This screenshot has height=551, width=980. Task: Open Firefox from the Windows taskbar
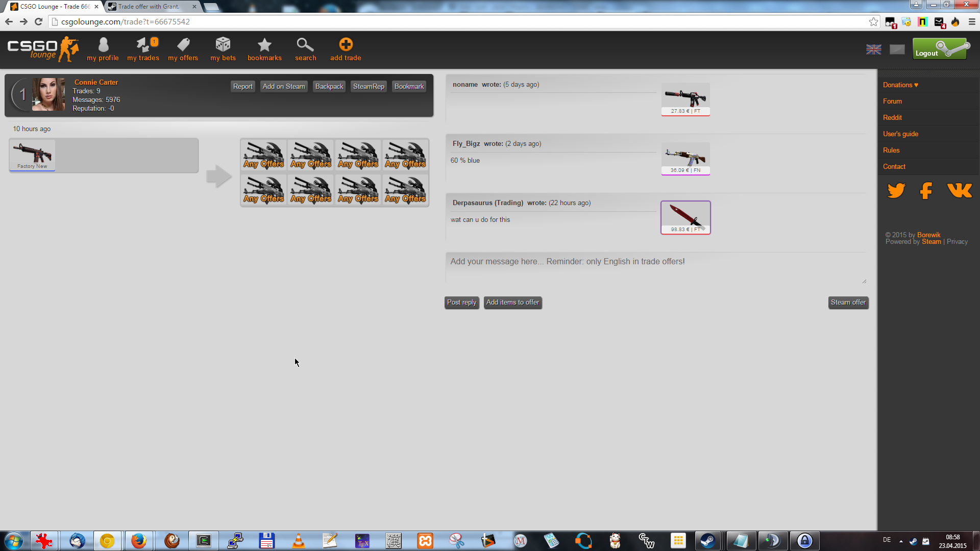pyautogui.click(x=138, y=541)
